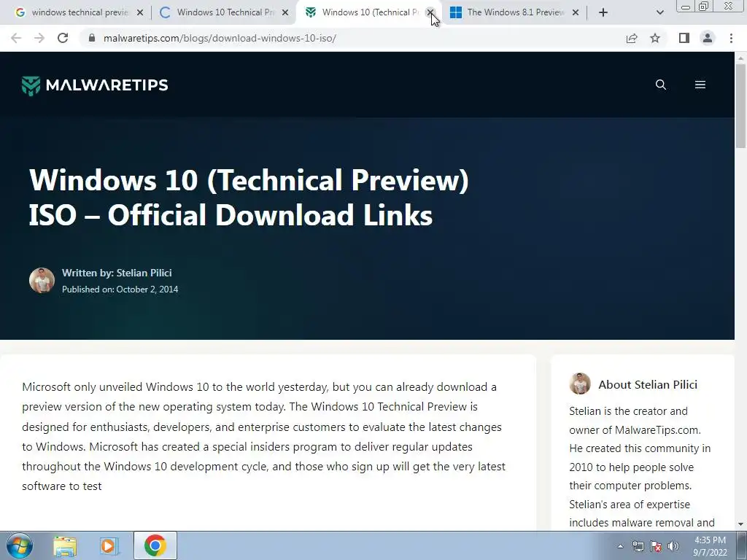Open the Action Center flag icon

click(656, 546)
